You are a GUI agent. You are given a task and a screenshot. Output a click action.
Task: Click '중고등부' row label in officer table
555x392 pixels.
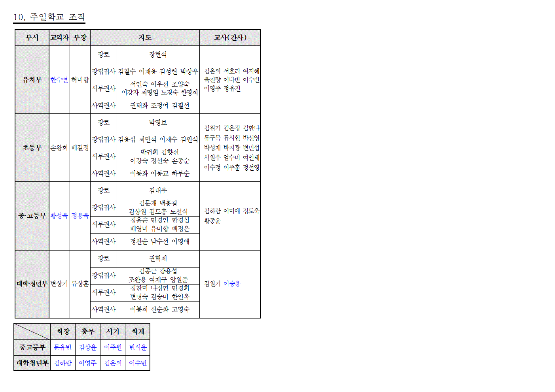pyautogui.click(x=32, y=347)
